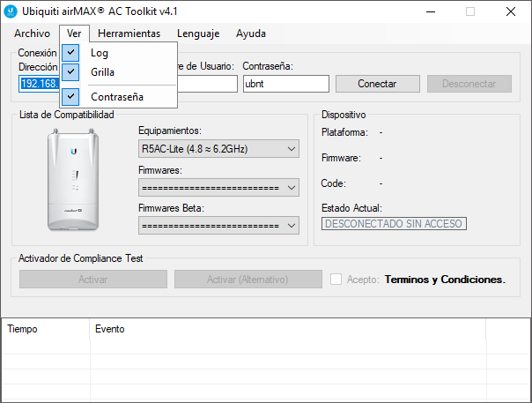Click the Ubiquiti app logo icon in title bar
This screenshot has height=403, width=532.
pyautogui.click(x=11, y=11)
